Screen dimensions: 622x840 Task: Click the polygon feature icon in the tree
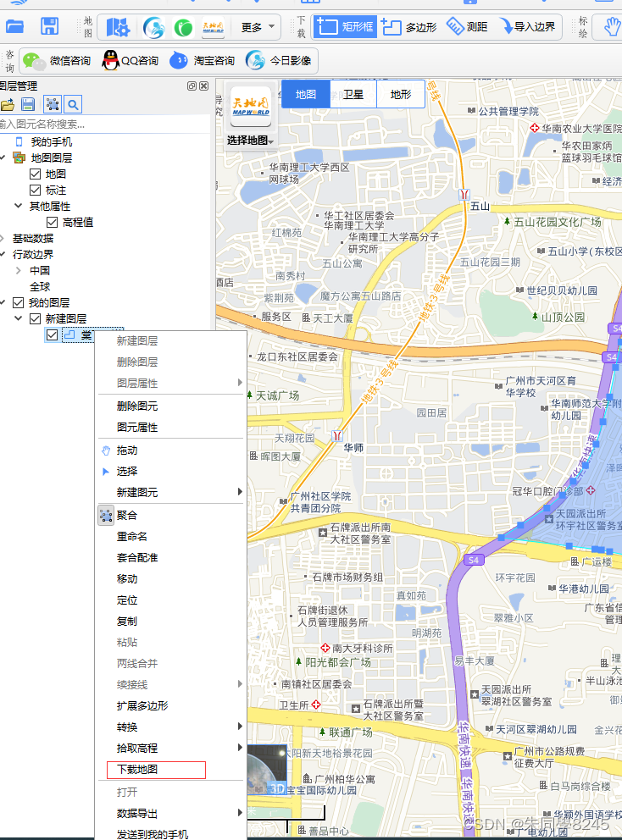tap(69, 334)
